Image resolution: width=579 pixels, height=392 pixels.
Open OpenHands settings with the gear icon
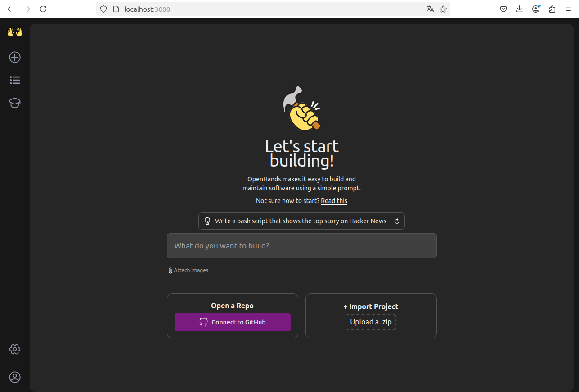(x=14, y=349)
